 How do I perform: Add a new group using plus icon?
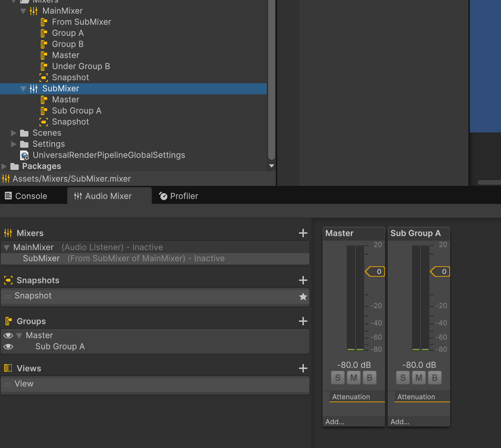tap(303, 321)
